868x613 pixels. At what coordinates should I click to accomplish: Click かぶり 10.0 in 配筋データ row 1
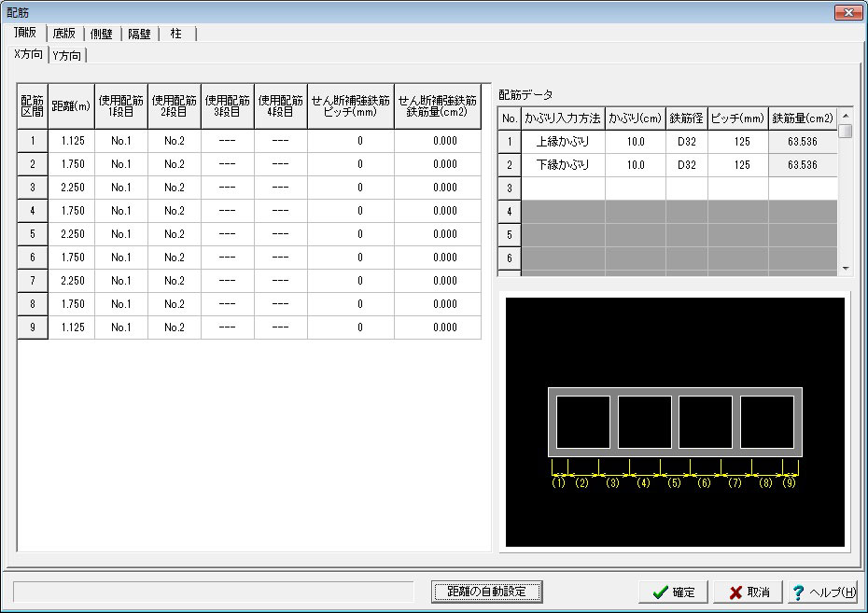(636, 142)
